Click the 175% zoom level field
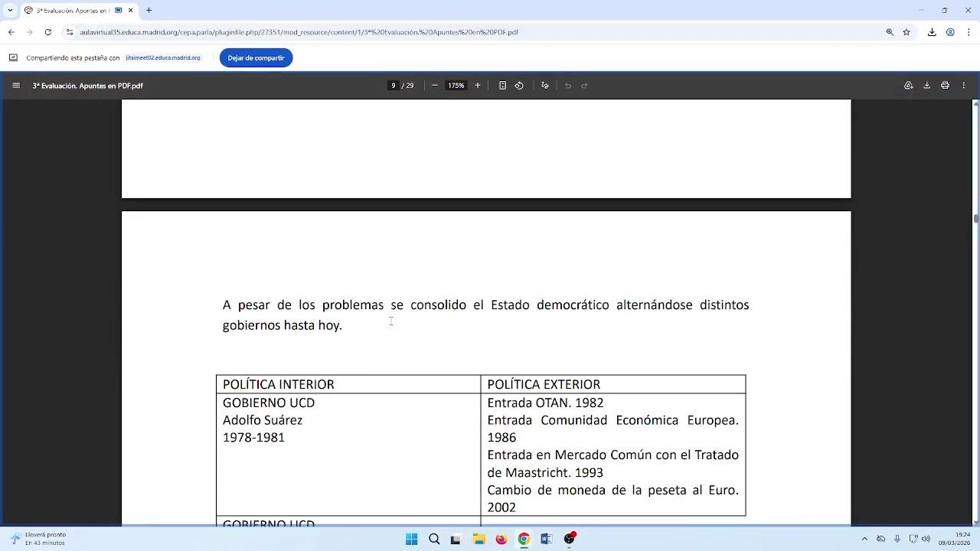Viewport: 980px width, 551px height. coord(456,86)
